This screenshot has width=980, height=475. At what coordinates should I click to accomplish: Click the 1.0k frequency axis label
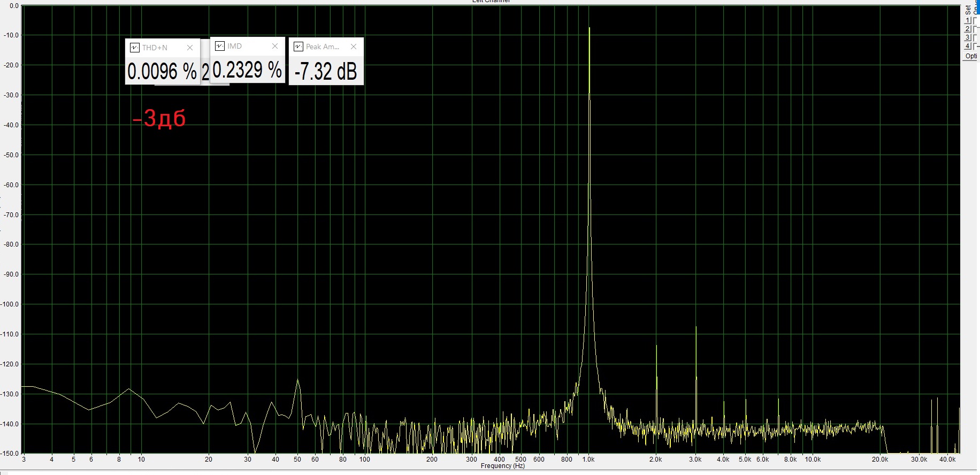pyautogui.click(x=588, y=459)
